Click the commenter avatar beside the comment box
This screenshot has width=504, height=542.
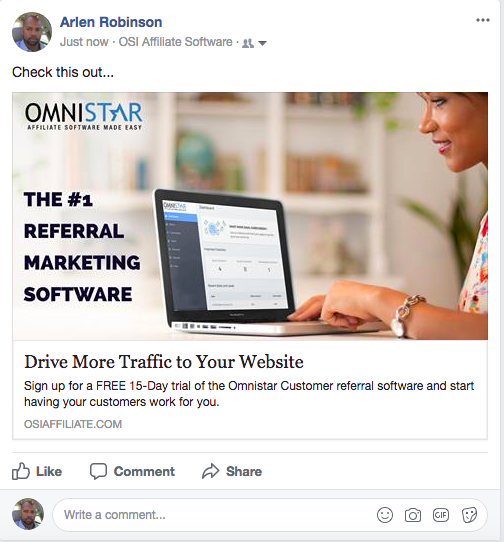tap(28, 514)
